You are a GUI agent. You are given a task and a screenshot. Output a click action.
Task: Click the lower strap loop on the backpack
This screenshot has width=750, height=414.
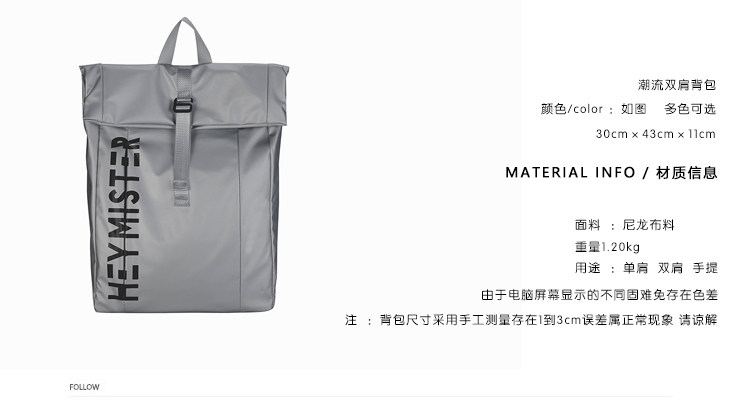click(182, 193)
